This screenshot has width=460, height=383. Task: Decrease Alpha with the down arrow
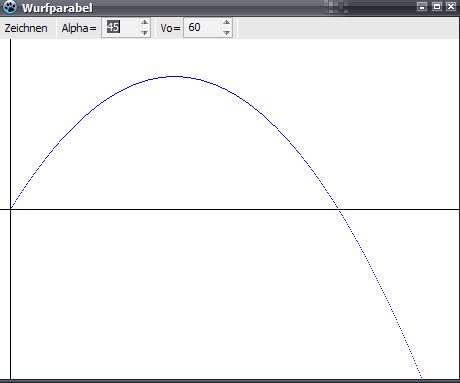[144, 33]
